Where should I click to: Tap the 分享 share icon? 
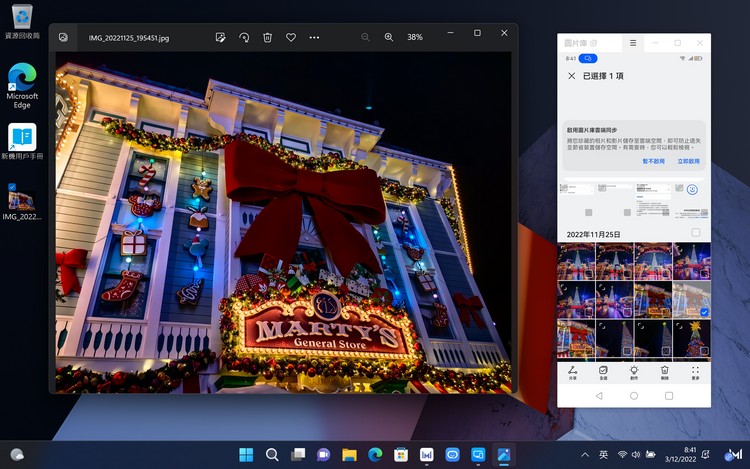[x=573, y=372]
